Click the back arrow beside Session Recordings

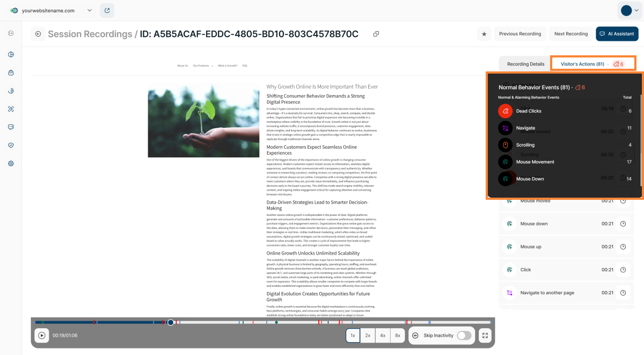[38, 34]
